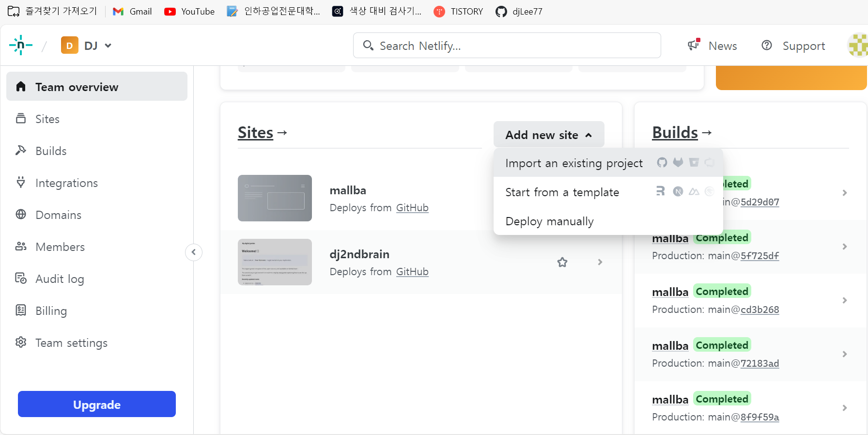Open News megaphone notifications

click(713, 46)
